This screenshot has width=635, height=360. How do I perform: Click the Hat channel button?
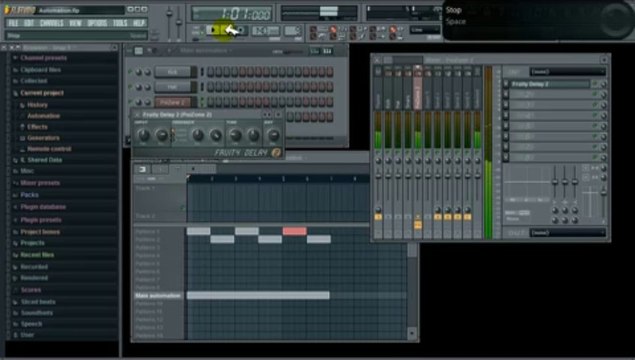(x=173, y=87)
